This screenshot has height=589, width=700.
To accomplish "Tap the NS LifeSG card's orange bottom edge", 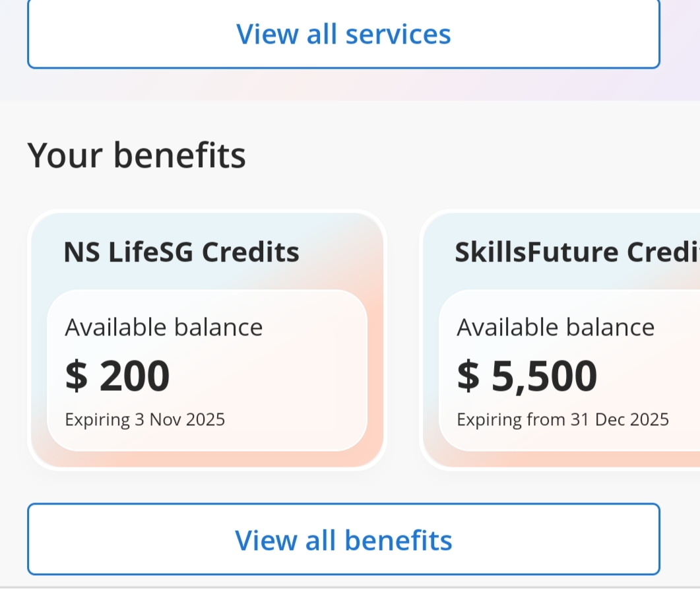I will tap(207, 460).
